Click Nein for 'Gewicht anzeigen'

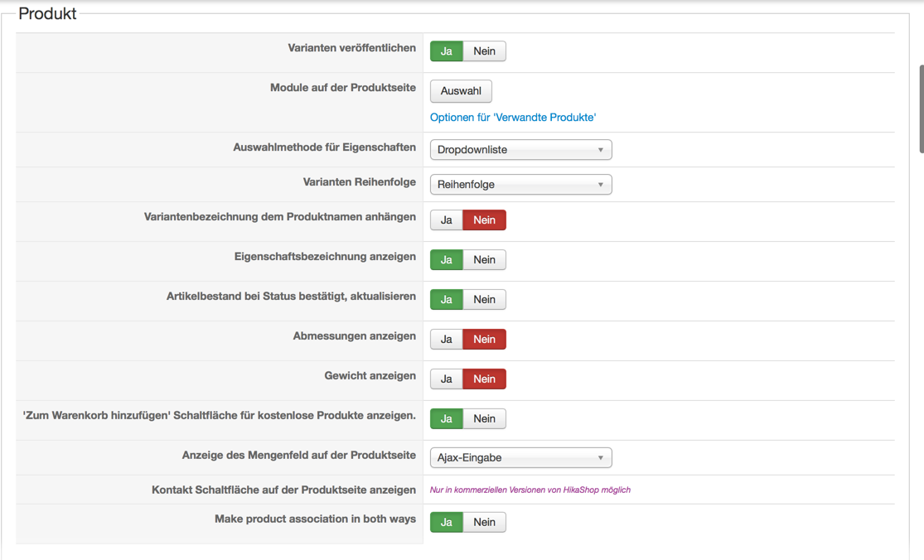point(484,379)
